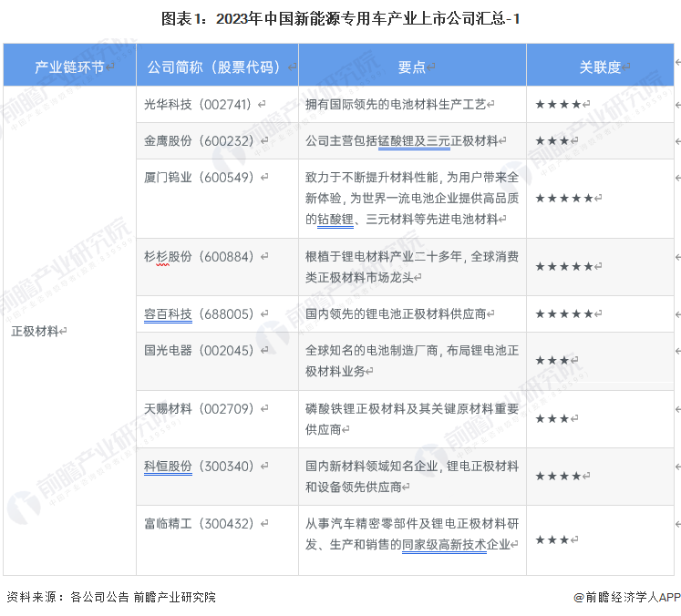
Task: Click the 天赐材料（002709）entry
Action: click(198, 409)
